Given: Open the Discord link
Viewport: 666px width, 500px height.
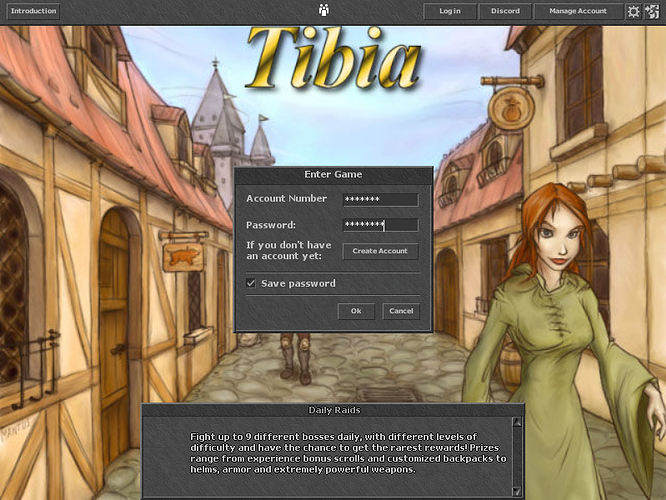Looking at the screenshot, I should tap(505, 11).
